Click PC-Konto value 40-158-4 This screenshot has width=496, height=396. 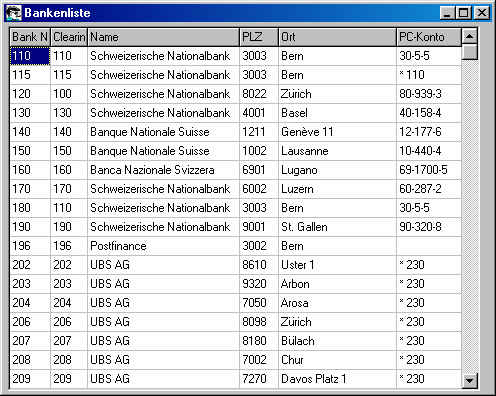point(429,113)
